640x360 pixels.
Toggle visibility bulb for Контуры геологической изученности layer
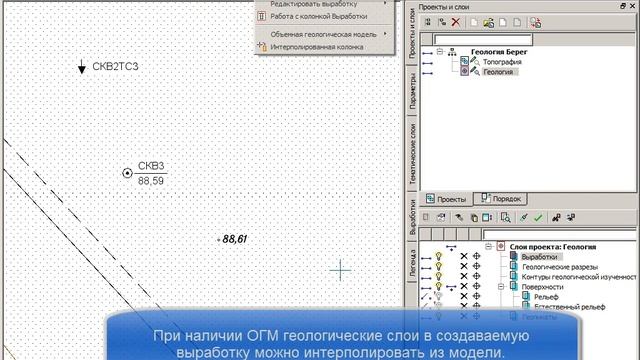point(439,276)
